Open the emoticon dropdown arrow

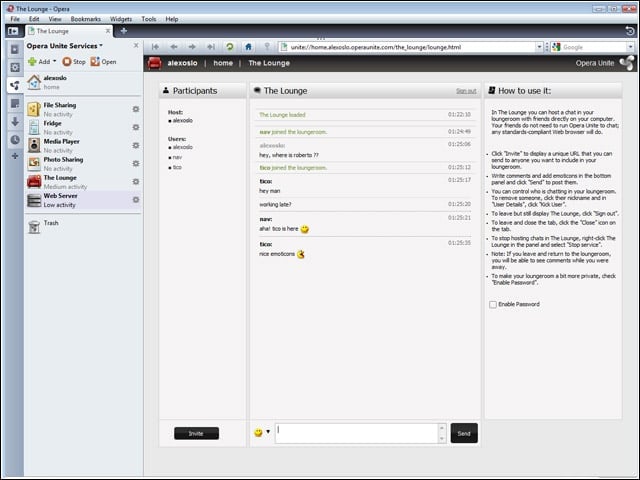click(268, 431)
